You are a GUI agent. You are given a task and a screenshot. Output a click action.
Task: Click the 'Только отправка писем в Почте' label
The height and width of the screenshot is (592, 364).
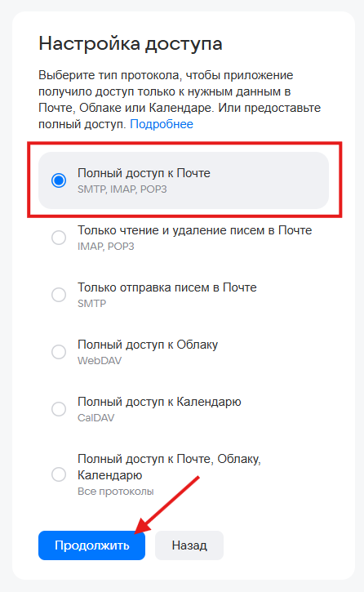coord(167,287)
